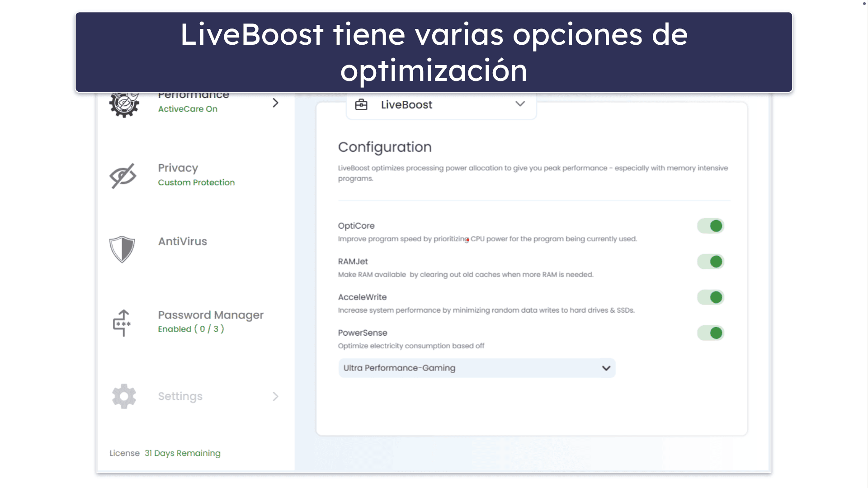The image size is (868, 488).
Task: Go to the Settings menu item
Action: pyautogui.click(x=180, y=396)
